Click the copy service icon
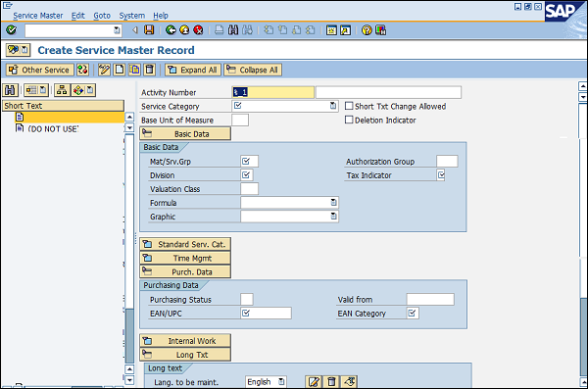 click(134, 70)
